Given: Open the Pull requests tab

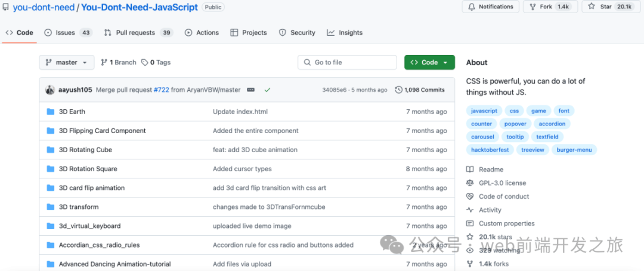Looking at the screenshot, I should point(138,32).
